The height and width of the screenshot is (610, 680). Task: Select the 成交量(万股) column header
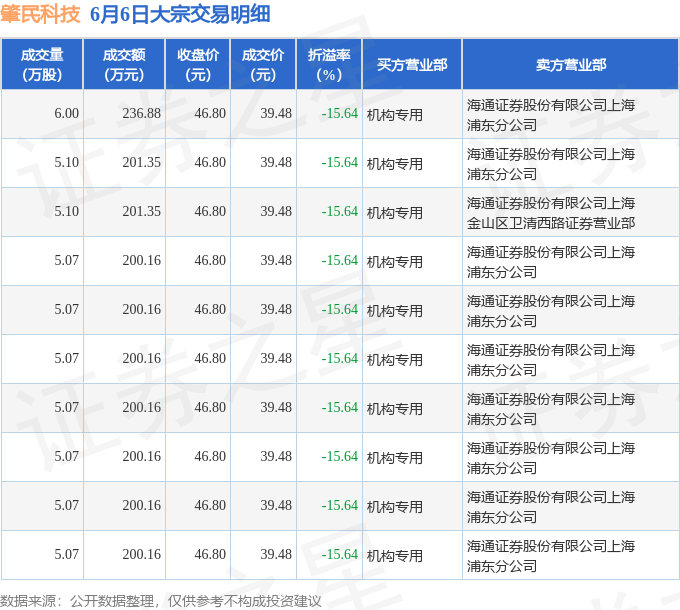[x=42, y=64]
